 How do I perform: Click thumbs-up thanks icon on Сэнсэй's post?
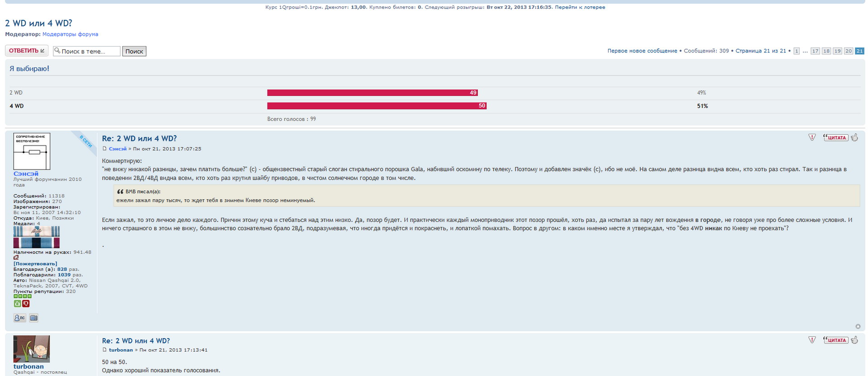pos(854,137)
